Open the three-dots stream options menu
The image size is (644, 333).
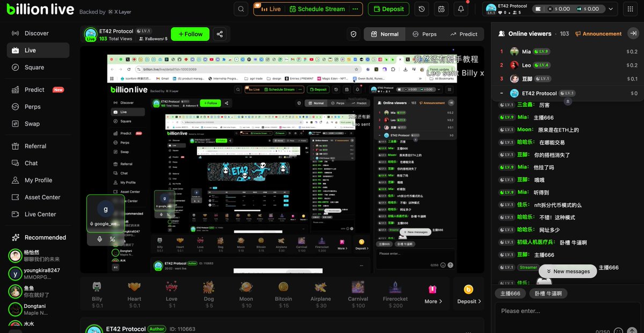(x=355, y=9)
